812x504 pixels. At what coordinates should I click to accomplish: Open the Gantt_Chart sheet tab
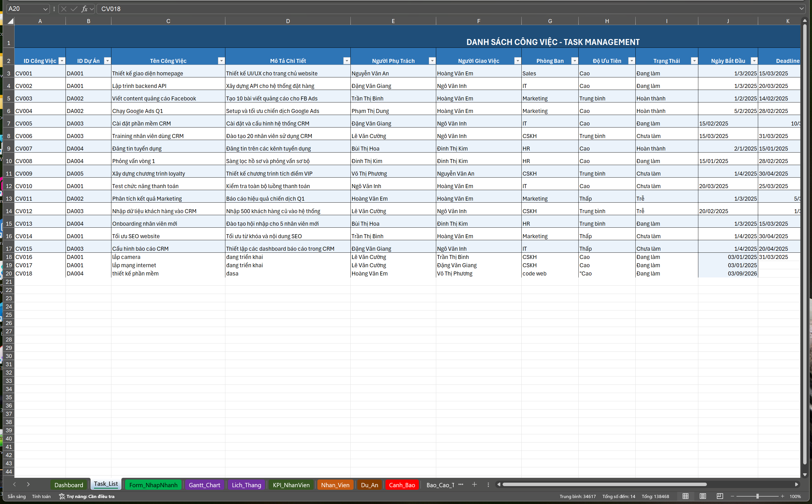204,485
